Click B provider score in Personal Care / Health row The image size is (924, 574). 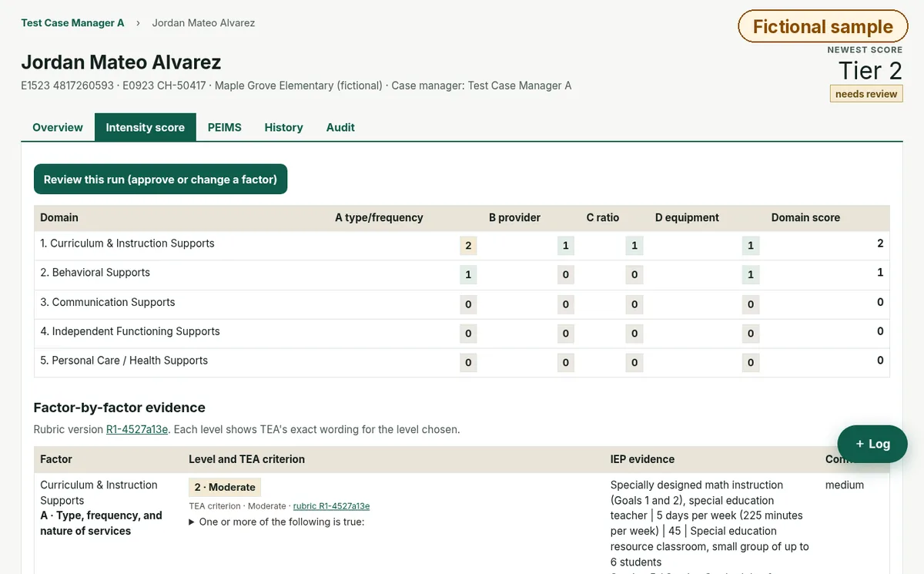click(565, 362)
